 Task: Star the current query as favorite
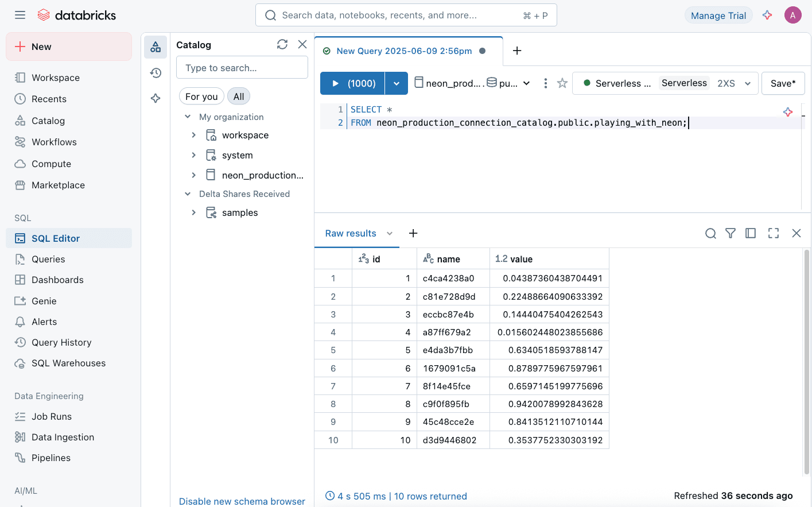click(x=562, y=83)
